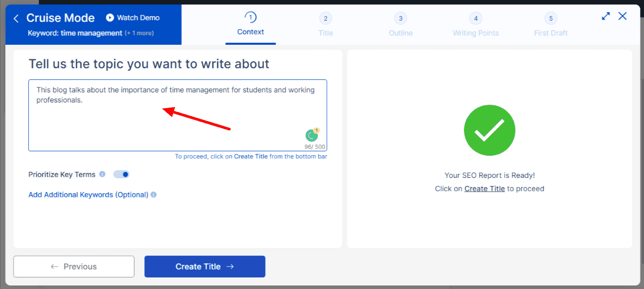Viewport: 644px width, 289px height.
Task: Select the Context step tab
Action: (251, 25)
